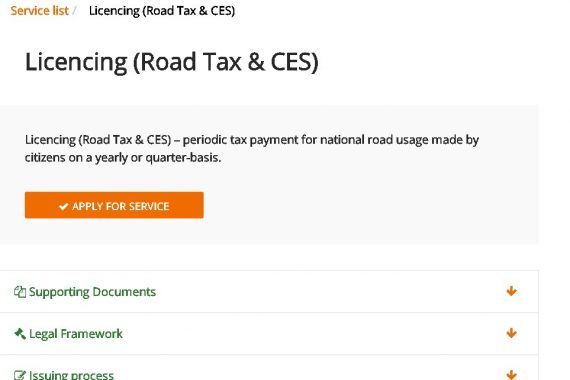570x380 pixels.
Task: Click the APPLY FOR SERVICE button
Action: pyautogui.click(x=114, y=205)
